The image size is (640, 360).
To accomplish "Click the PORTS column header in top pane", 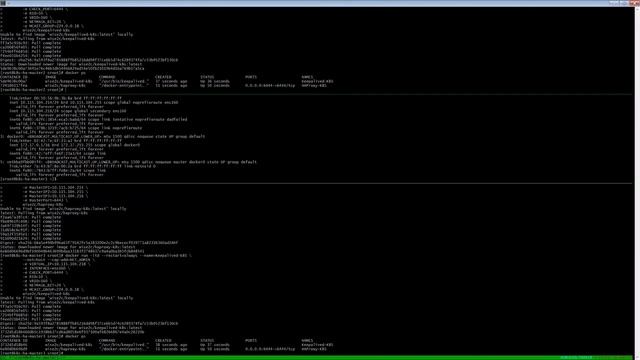I will [251, 77].
